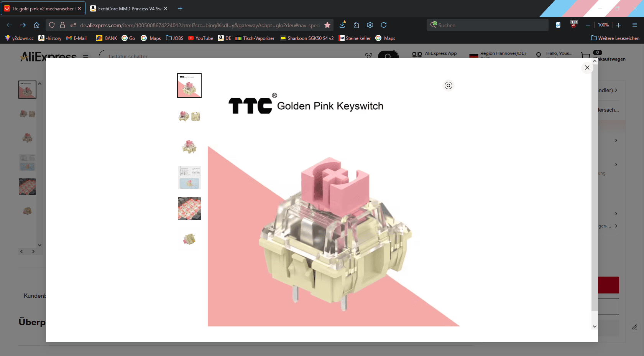
Task: Click the AliExpress category menu icon
Action: pos(86,56)
